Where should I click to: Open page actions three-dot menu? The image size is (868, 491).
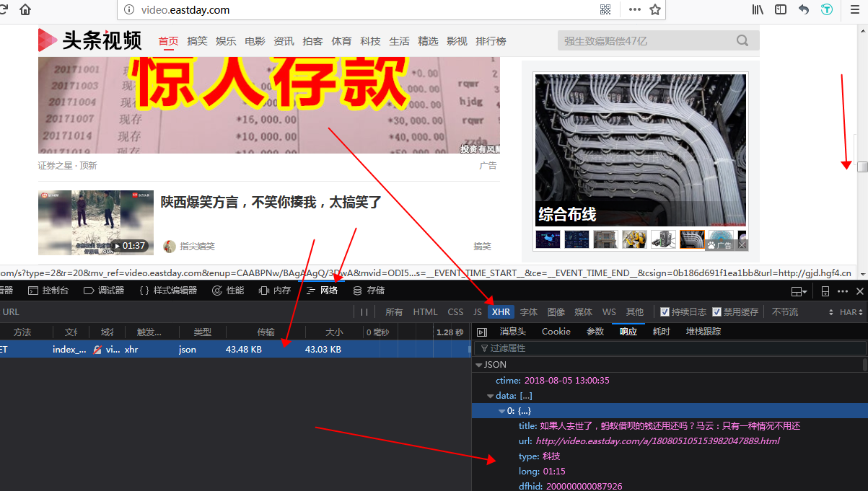[634, 9]
